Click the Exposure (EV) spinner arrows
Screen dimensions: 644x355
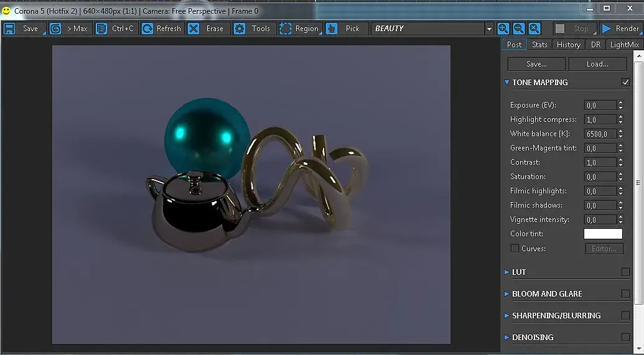pyautogui.click(x=620, y=105)
